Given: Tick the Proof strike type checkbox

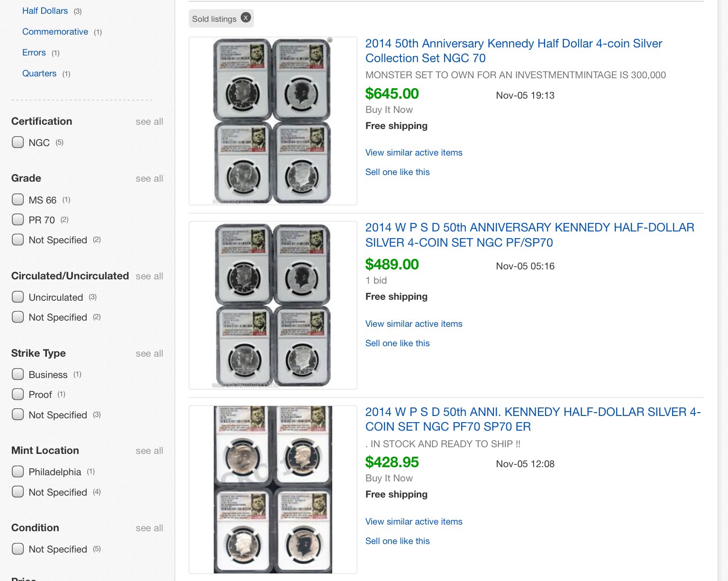Looking at the screenshot, I should 18,394.
